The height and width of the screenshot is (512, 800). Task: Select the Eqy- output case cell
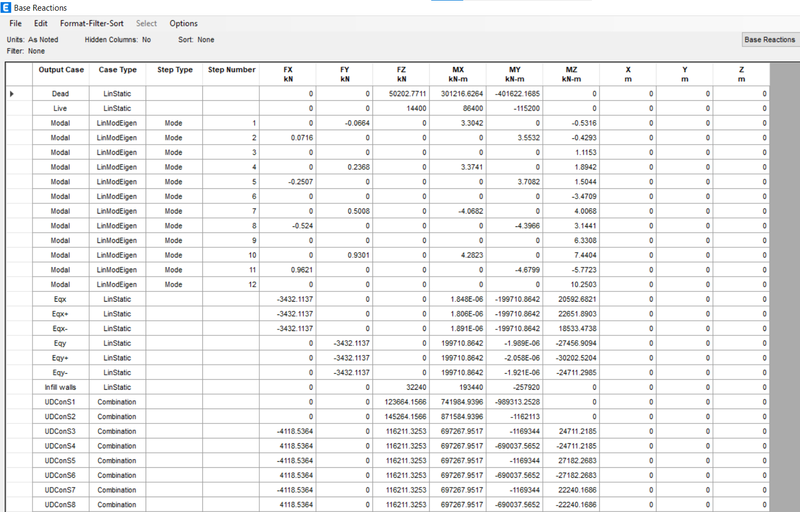coord(61,373)
